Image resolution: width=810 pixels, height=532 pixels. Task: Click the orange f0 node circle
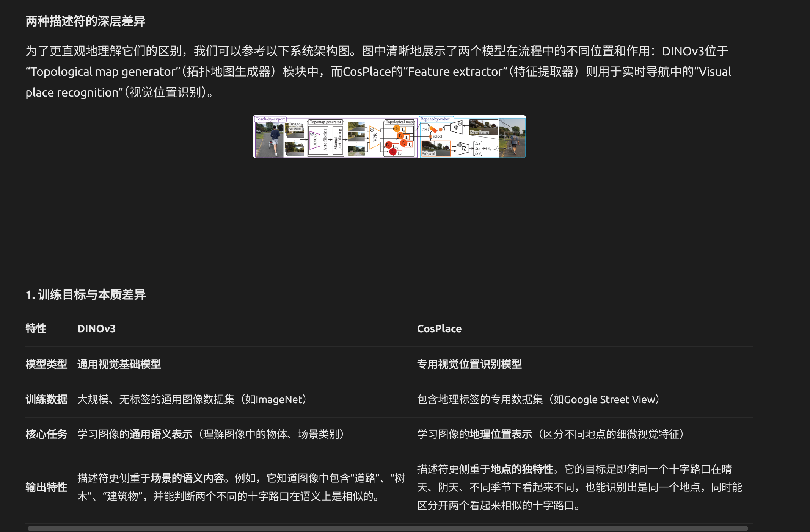coord(397,128)
